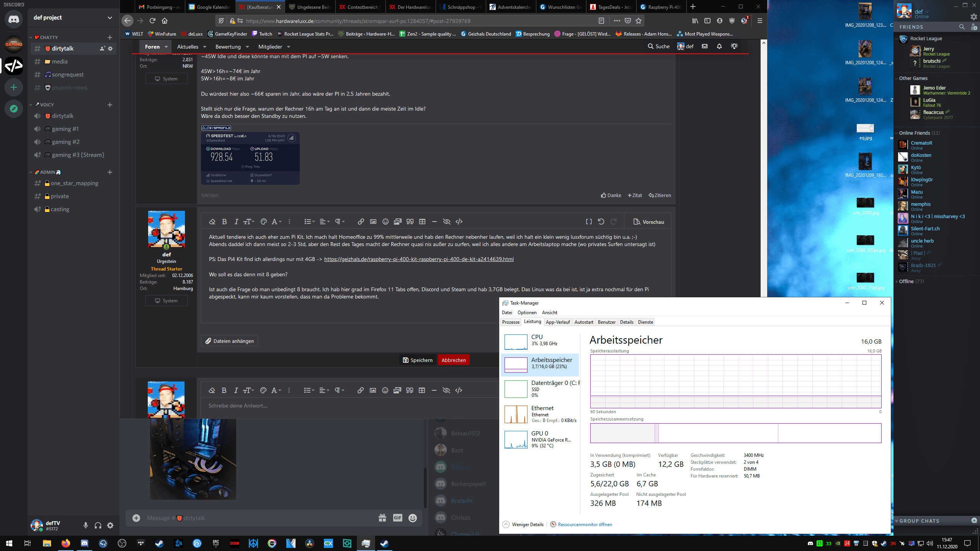
Task: Insert code block in upper editor toolbar
Action: coord(459,222)
